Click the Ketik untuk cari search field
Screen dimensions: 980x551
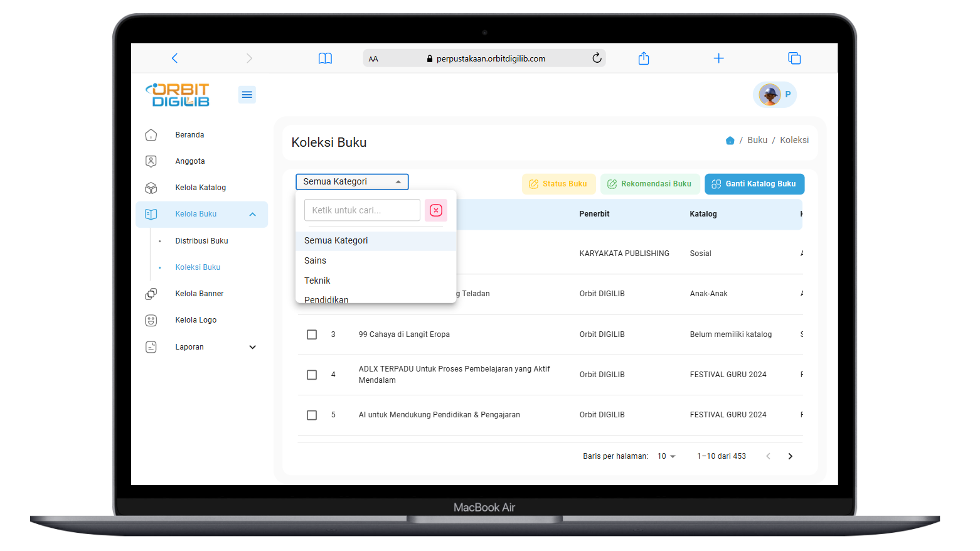pos(362,210)
